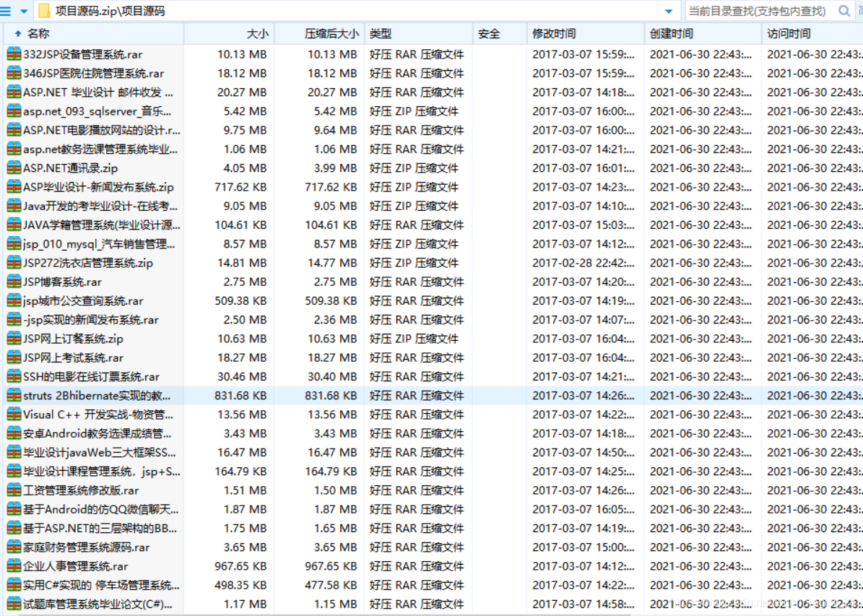Screen dimensions: 863x616
Task: Sort by the 类型 column header
Action: click(x=418, y=33)
